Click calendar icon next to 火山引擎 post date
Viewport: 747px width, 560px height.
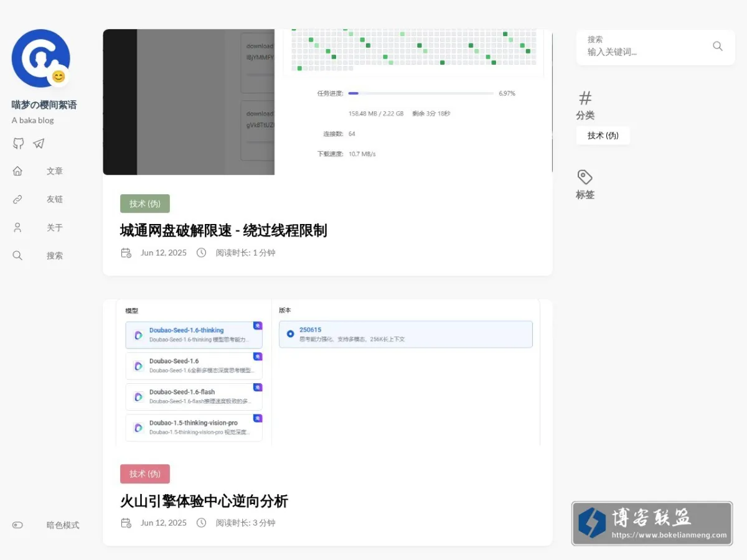pos(126,523)
